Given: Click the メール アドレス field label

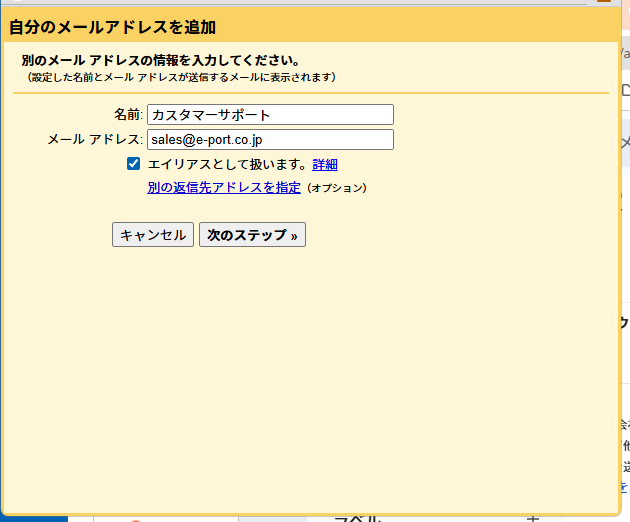Looking at the screenshot, I should pyautogui.click(x=96, y=140).
